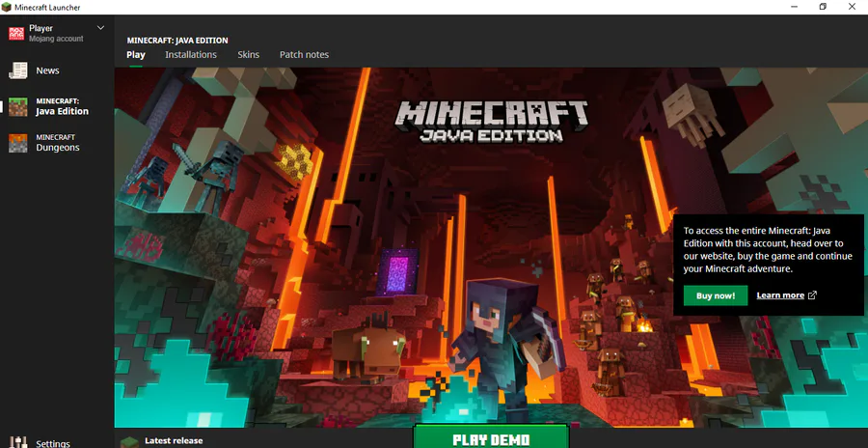This screenshot has height=448, width=868.
Task: Open Settings sliders icon
Action: point(18,442)
